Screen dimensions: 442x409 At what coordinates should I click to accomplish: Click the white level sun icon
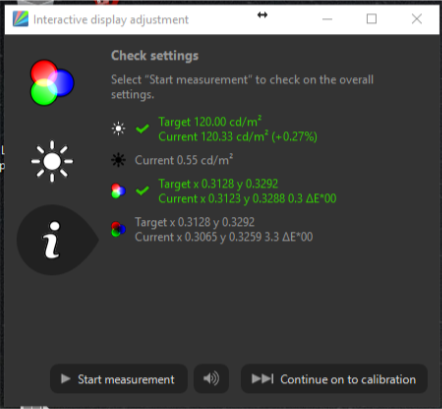(118, 129)
